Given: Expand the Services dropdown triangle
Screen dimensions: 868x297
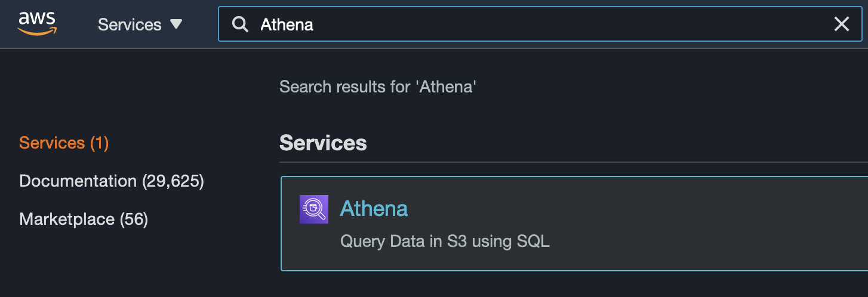Looking at the screenshot, I should [176, 24].
